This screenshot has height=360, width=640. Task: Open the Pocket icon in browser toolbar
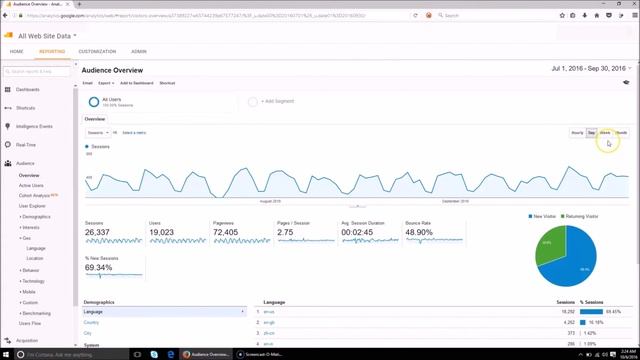click(609, 16)
